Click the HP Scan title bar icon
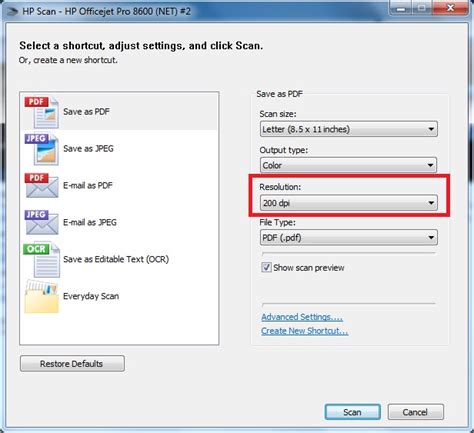This screenshot has width=474, height=433. pyautogui.click(x=12, y=12)
